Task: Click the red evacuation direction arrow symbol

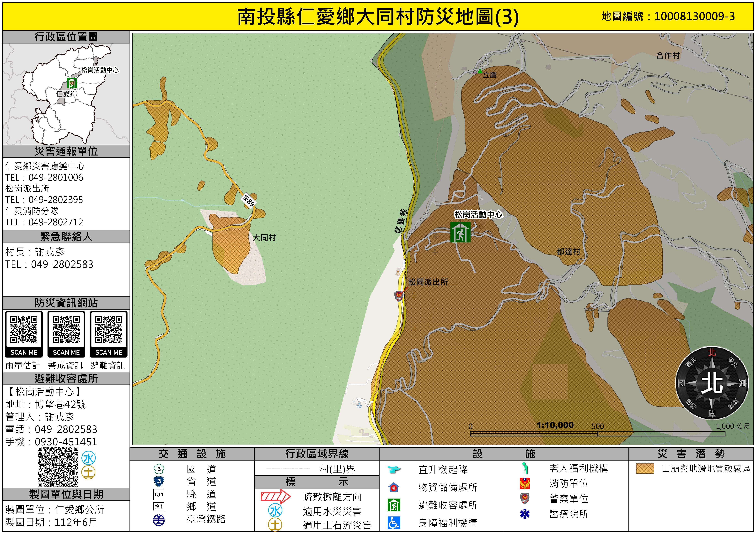Action: 275,497
